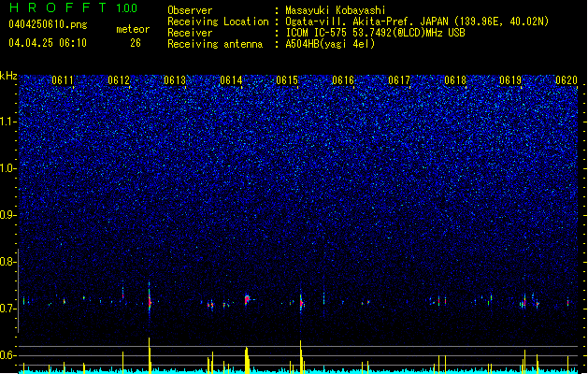The image size is (588, 374).
Task: Click the A504HB(yagi 4el) antenna text
Action: (330, 44)
